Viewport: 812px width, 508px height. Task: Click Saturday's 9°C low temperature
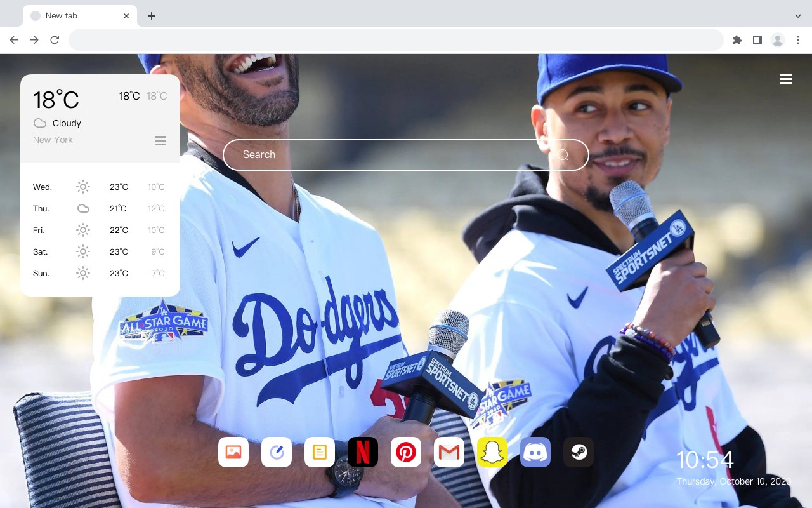tap(158, 251)
